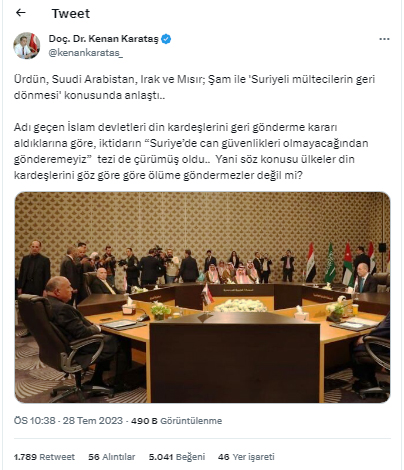Open Kenan Karataş profile avatar
404x470 pixels.
click(x=27, y=46)
